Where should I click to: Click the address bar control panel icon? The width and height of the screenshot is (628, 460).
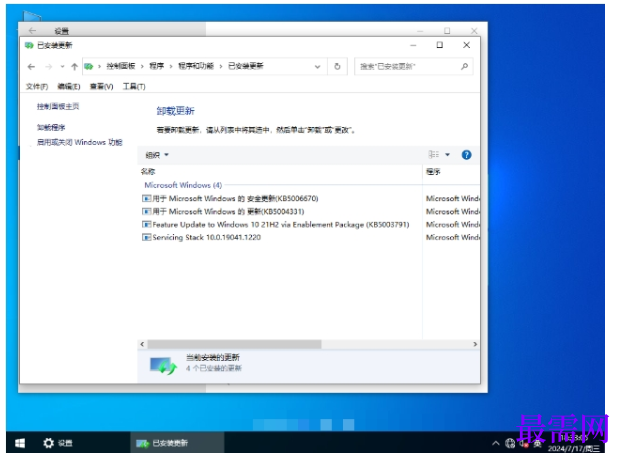[x=89, y=66]
